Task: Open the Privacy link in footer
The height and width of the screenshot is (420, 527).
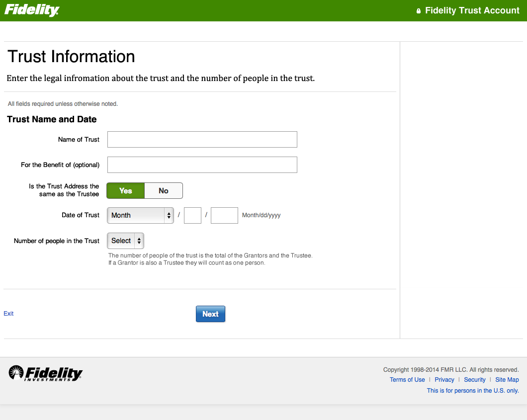Action: click(444, 380)
